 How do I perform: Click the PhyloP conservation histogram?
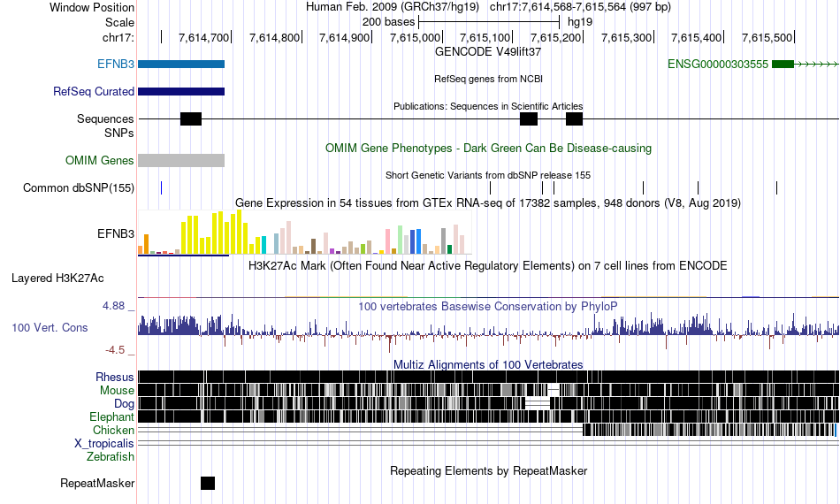[x=489, y=331]
